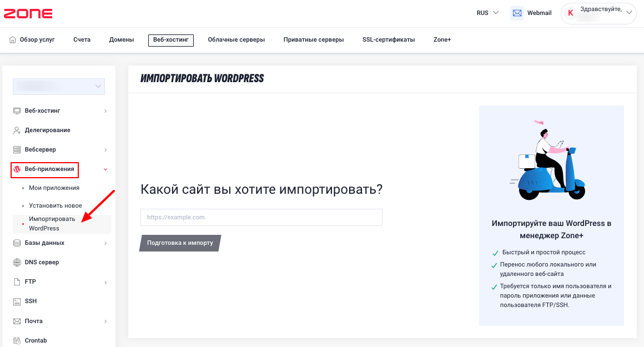Click the scooter courier illustration

[x=547, y=160]
